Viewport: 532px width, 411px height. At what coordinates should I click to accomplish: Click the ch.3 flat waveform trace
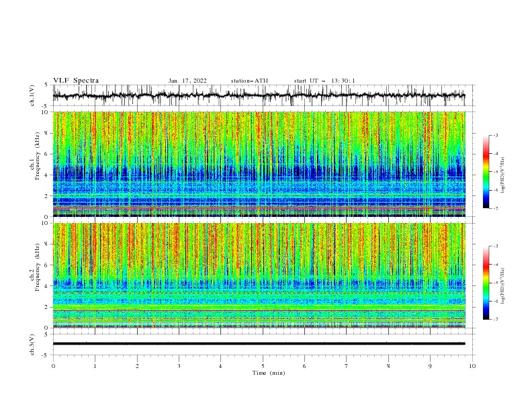(259, 344)
